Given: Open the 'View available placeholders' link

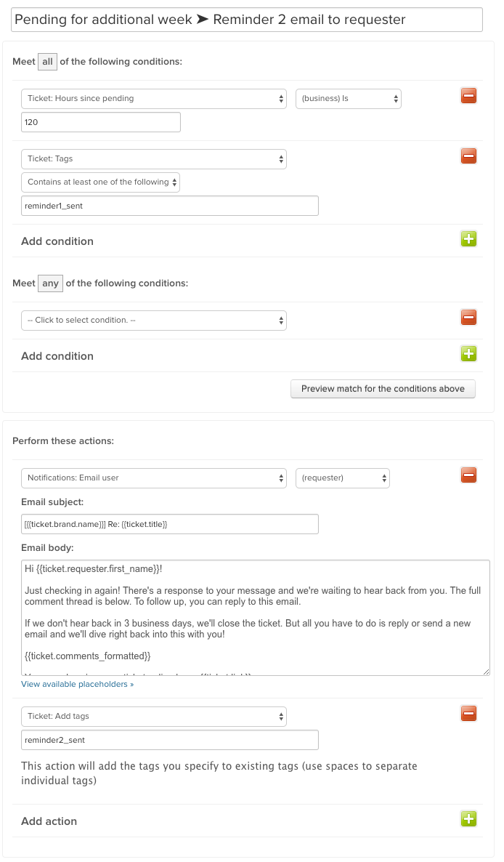Looking at the screenshot, I should coord(77,684).
